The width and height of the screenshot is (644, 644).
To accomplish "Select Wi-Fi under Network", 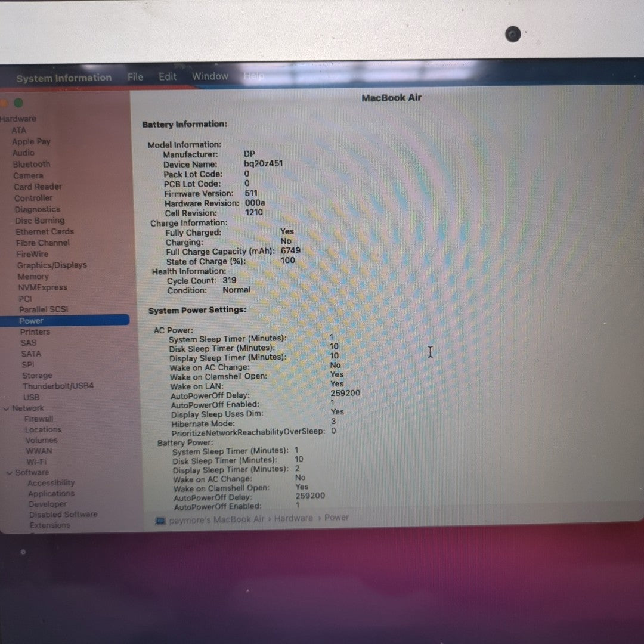I will tap(36, 462).
